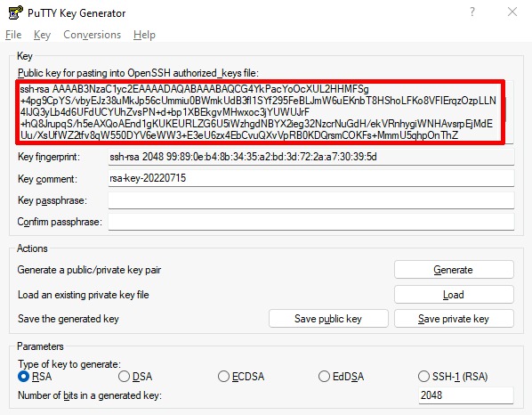Screen dimensions: 532x415
Task: Open the Conversions menu
Action: (92, 35)
